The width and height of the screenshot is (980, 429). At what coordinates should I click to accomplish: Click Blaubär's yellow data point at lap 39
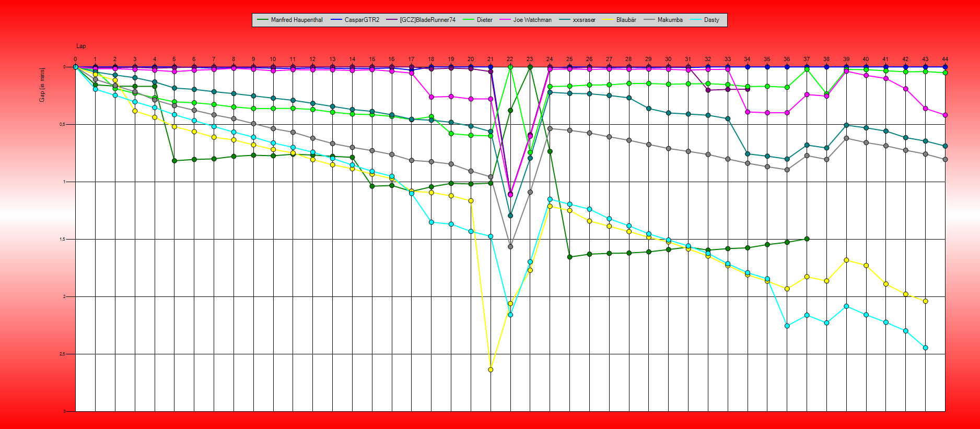point(846,260)
